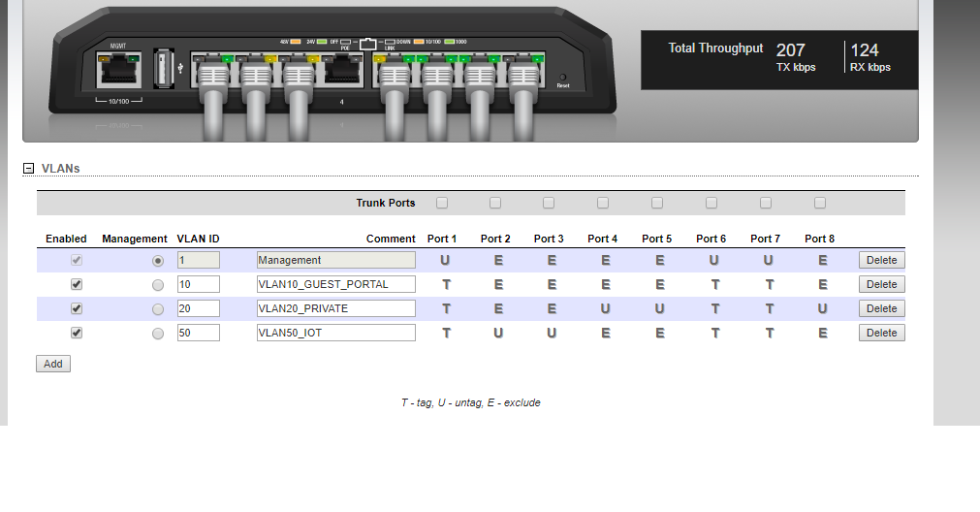Set VLAN 20 as the management VLAN
This screenshot has height=512, width=980.
[x=158, y=309]
